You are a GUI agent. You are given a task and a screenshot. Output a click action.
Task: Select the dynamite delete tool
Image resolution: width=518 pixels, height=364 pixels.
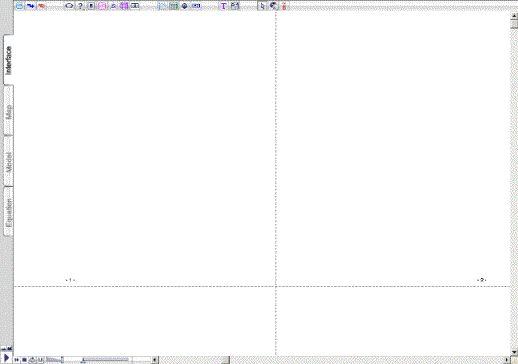click(284, 6)
